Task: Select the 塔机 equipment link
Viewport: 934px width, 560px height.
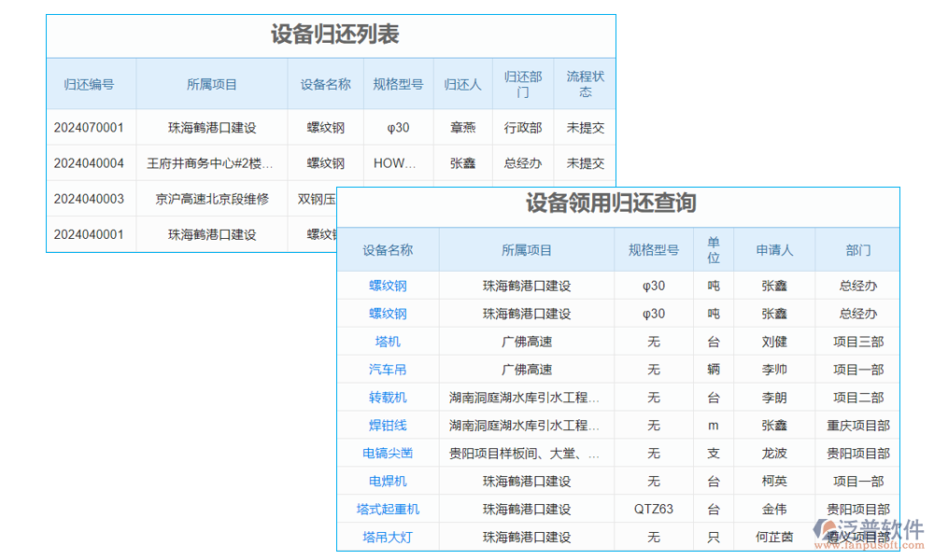Action: pos(388,342)
